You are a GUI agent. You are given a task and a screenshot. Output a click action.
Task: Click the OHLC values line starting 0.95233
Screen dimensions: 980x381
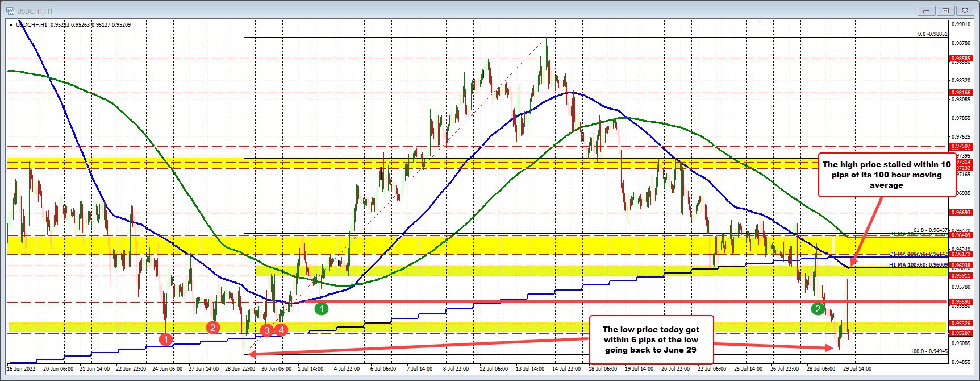pyautogui.click(x=90, y=25)
